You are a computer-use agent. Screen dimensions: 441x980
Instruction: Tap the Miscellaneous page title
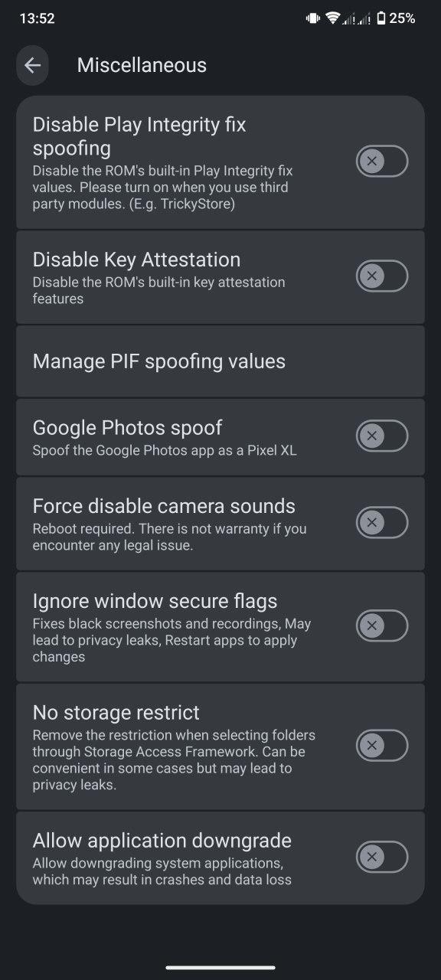(x=142, y=65)
